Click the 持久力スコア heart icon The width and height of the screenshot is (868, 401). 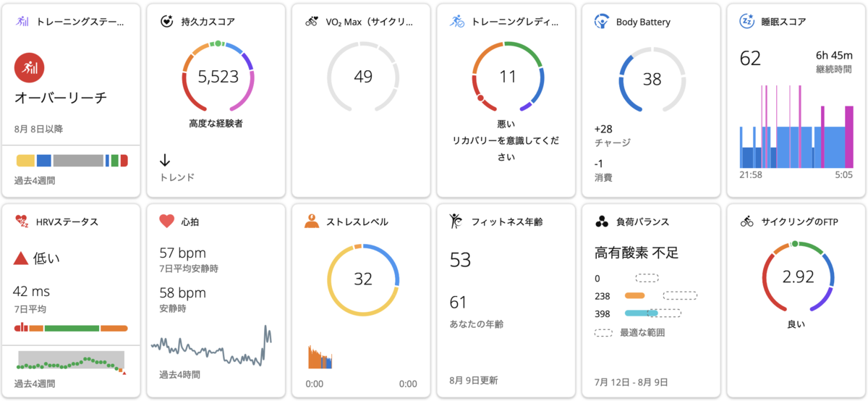[166, 22]
